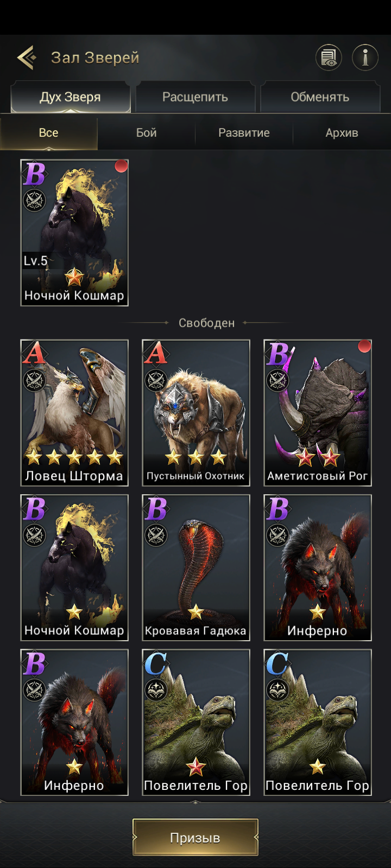The width and height of the screenshot is (391, 868).
Task: Open the log records icon
Action: tap(329, 57)
